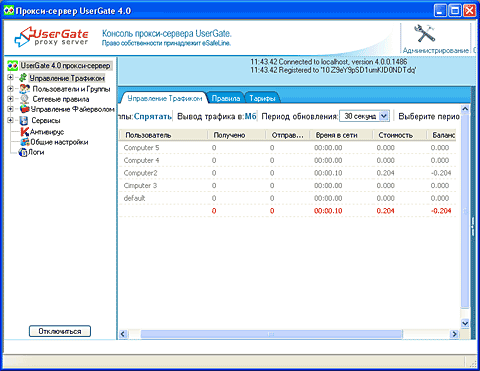Close the UserGate 4.0 window
The height and width of the screenshot is (371, 480).
[x=469, y=10]
